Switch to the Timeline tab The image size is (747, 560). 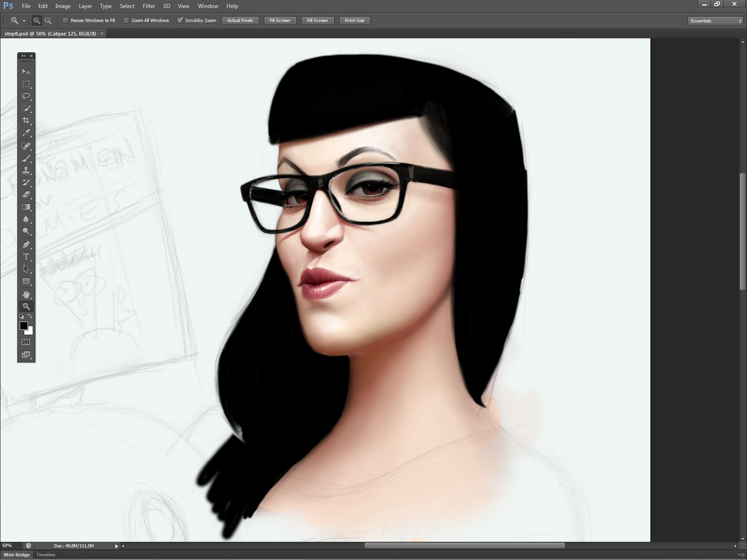pyautogui.click(x=46, y=555)
